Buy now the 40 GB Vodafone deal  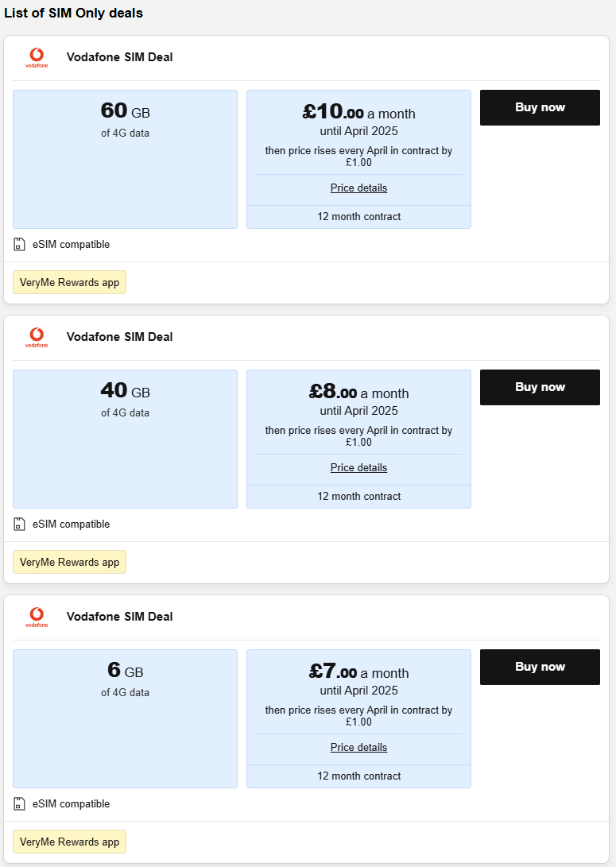[540, 387]
